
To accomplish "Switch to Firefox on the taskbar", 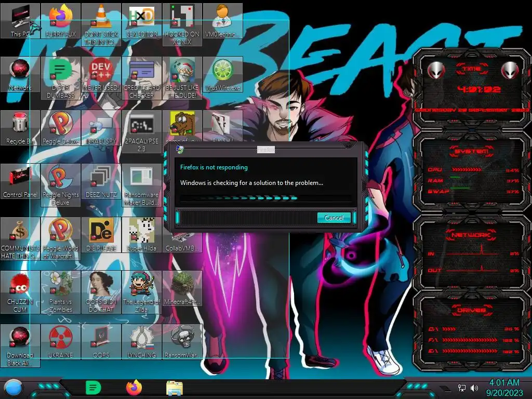I will tap(134, 388).
